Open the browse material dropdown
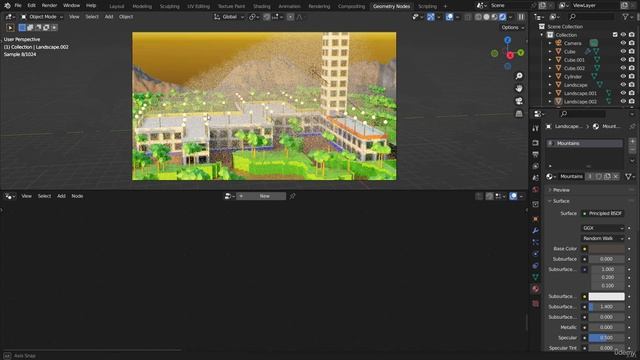 551,176
